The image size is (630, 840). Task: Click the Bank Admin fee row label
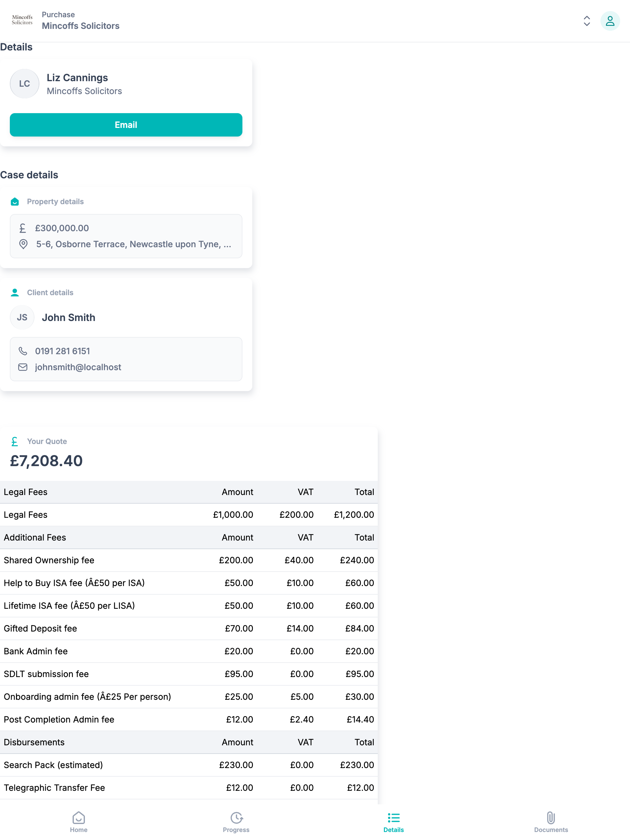[36, 651]
